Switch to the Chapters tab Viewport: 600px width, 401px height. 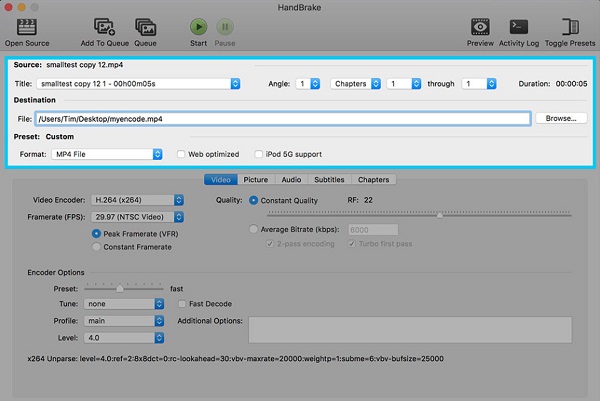coord(373,179)
